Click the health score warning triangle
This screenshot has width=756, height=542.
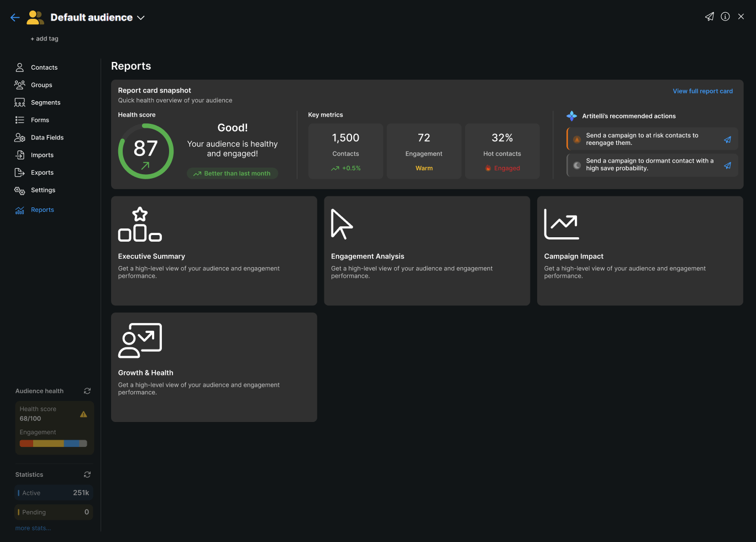pos(83,414)
